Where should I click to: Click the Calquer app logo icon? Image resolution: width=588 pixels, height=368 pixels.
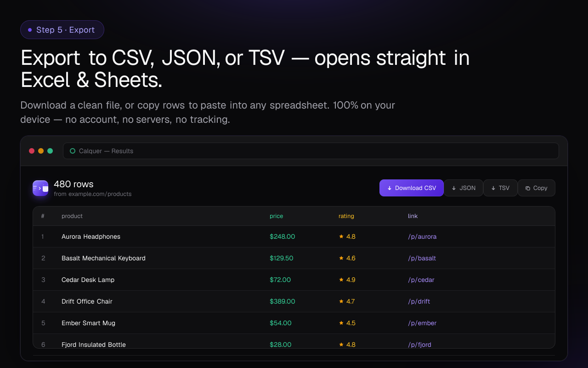[x=40, y=188]
